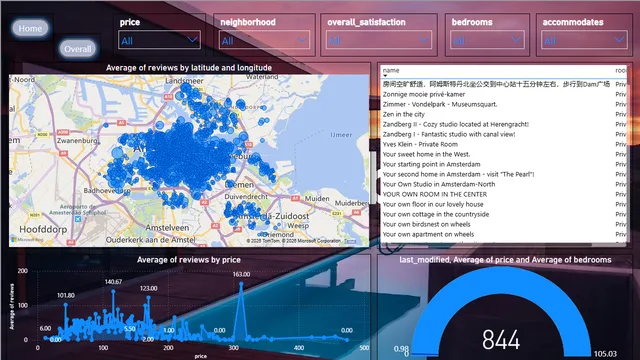Click the 163.00 peak on line chart

pos(241,284)
